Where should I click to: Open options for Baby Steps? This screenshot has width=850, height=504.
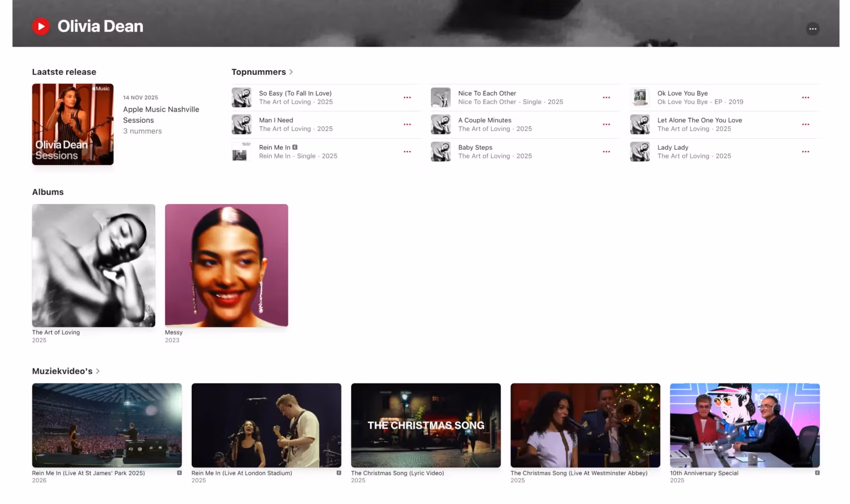click(606, 151)
